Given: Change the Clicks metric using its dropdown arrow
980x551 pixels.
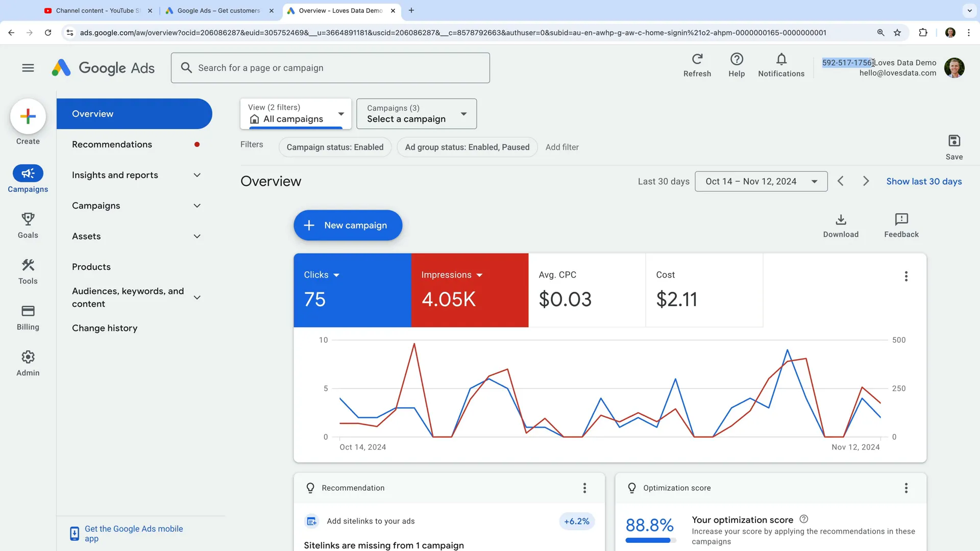Looking at the screenshot, I should click(x=337, y=274).
